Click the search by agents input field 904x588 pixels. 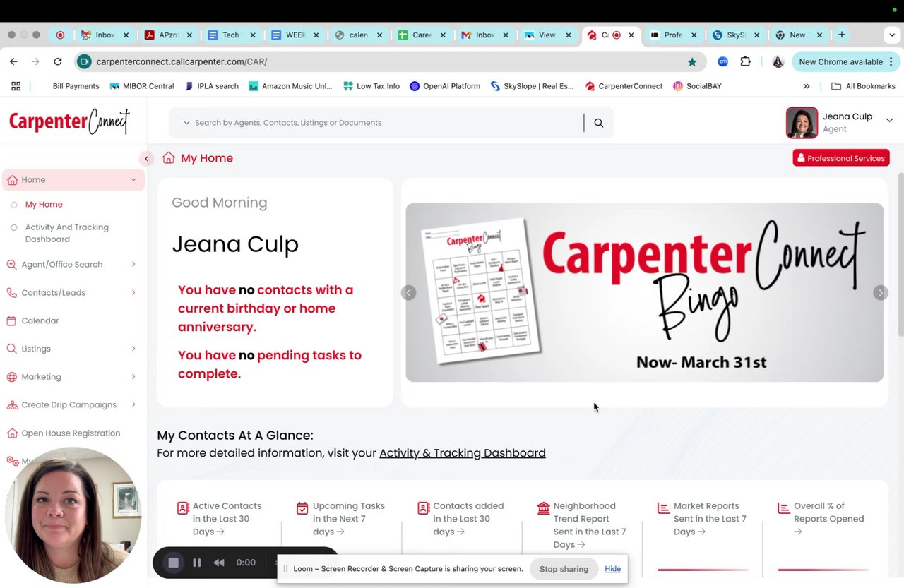pos(387,123)
